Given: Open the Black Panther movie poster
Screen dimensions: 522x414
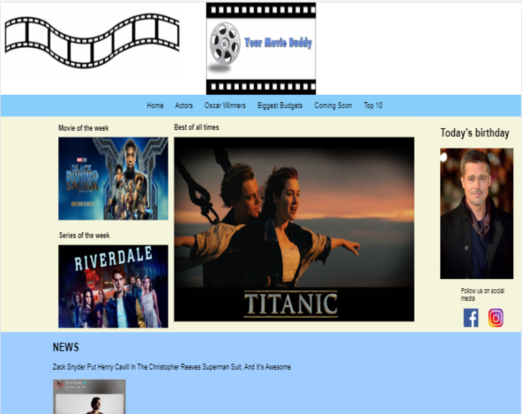Looking at the screenshot, I should [113, 179].
